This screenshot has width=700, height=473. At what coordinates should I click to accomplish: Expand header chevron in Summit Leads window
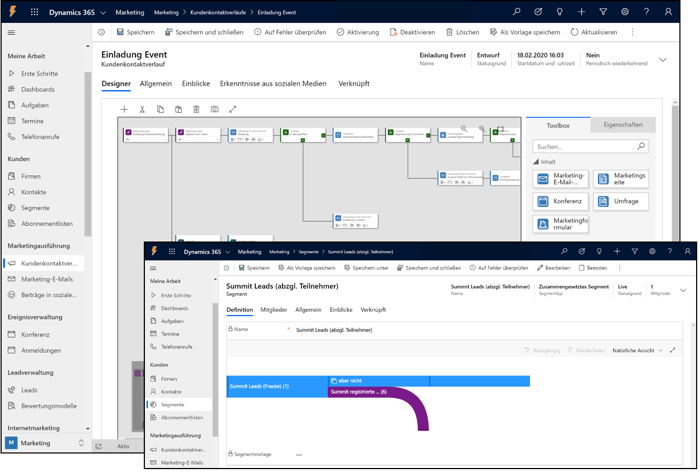point(683,290)
